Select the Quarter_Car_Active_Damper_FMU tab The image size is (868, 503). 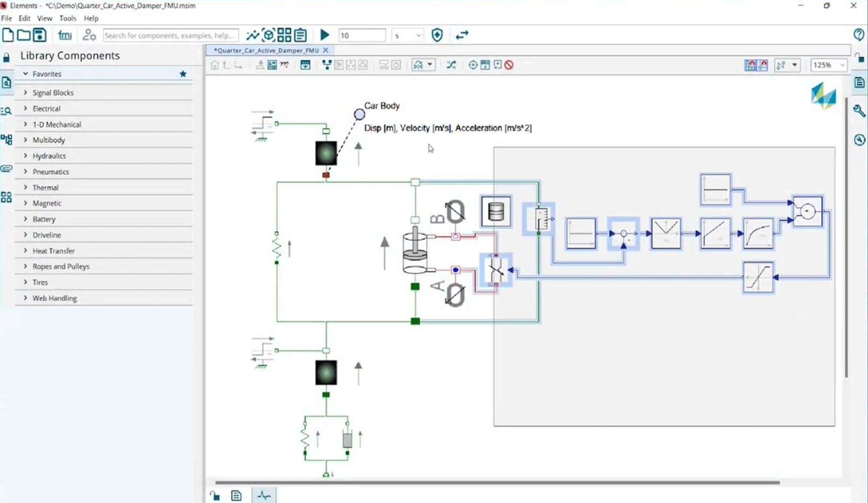266,50
